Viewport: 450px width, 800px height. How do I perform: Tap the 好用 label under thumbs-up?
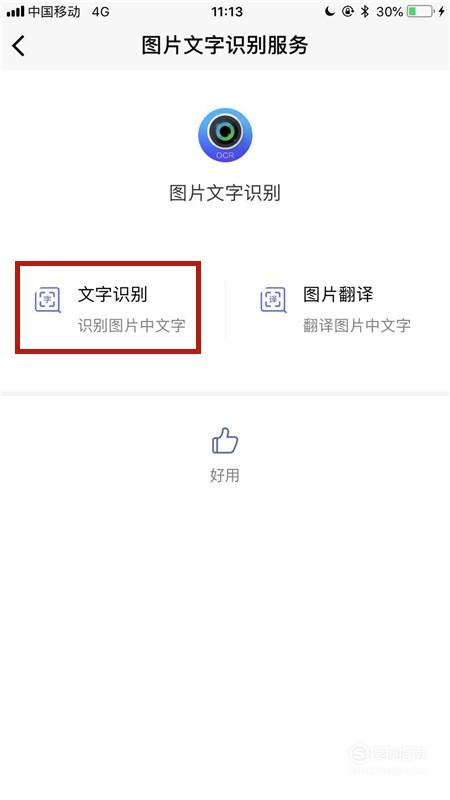pos(224,475)
